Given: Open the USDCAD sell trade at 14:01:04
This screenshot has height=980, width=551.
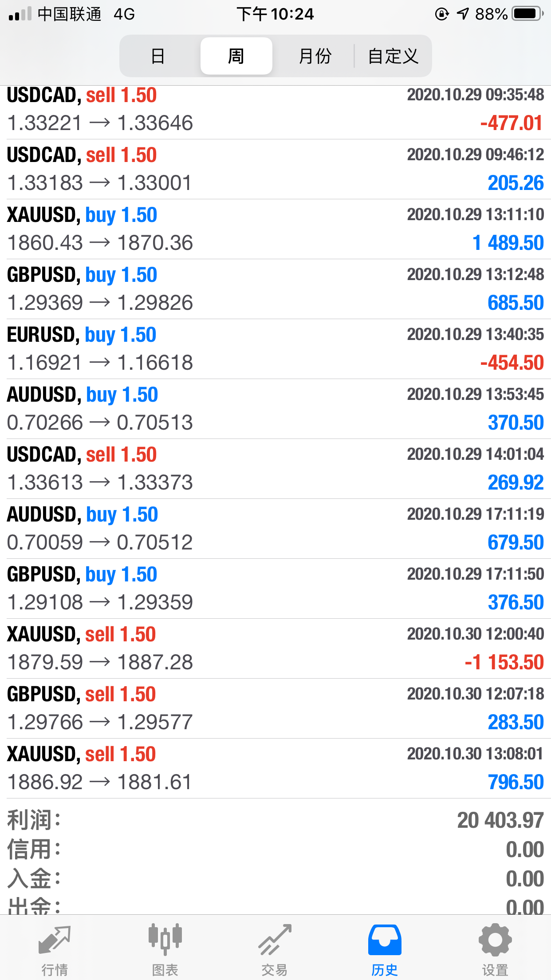Looking at the screenshot, I should 275,469.
